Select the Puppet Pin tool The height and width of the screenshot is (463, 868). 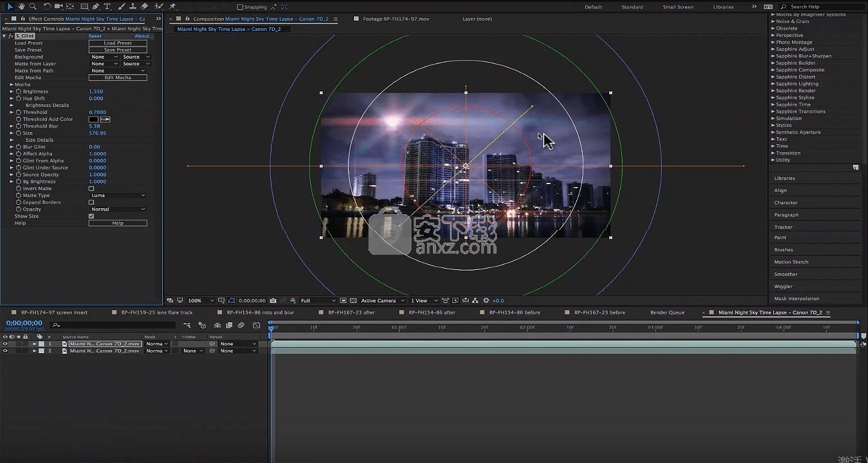[x=173, y=6]
